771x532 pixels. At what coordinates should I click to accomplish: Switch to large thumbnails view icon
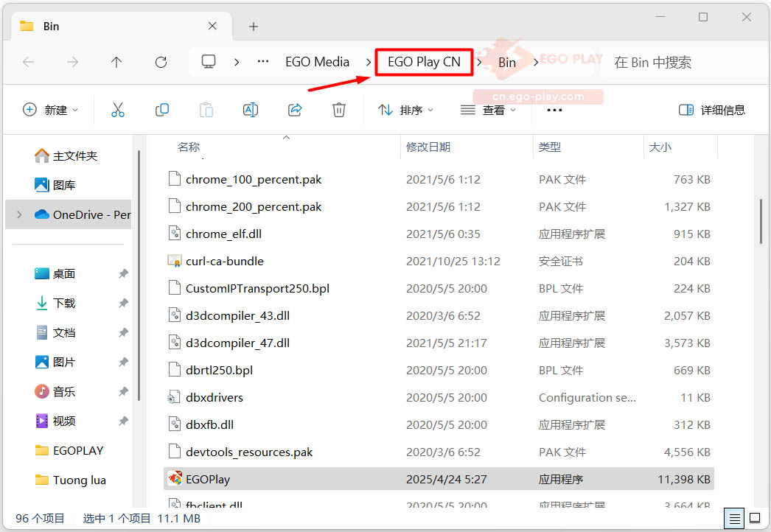click(x=755, y=518)
